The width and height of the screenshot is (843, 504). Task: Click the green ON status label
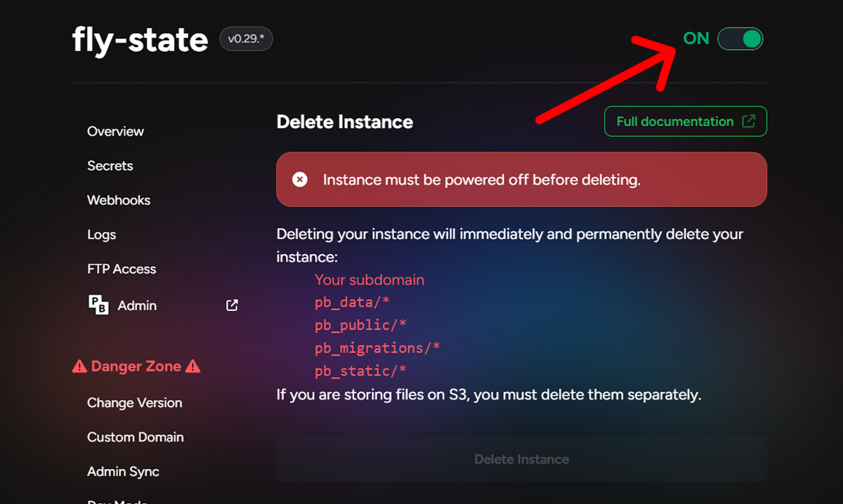click(696, 39)
